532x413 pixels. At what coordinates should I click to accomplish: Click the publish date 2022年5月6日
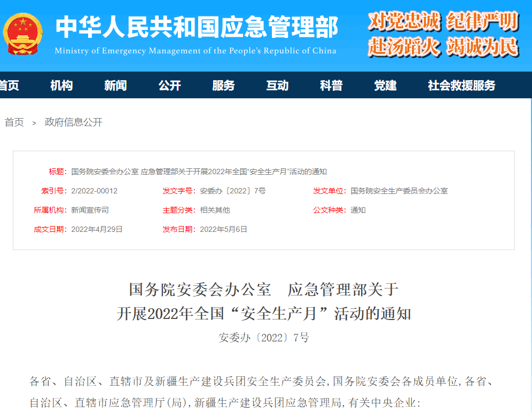(x=223, y=229)
